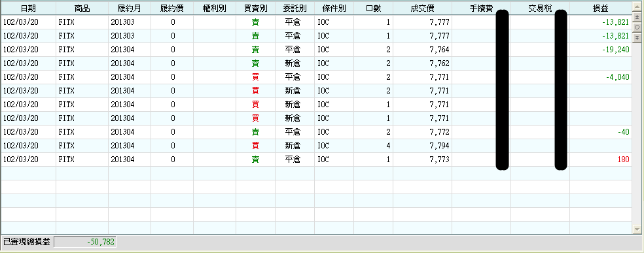Click 新倉 in the 7,762 row
The image size is (644, 253).
[x=293, y=63]
